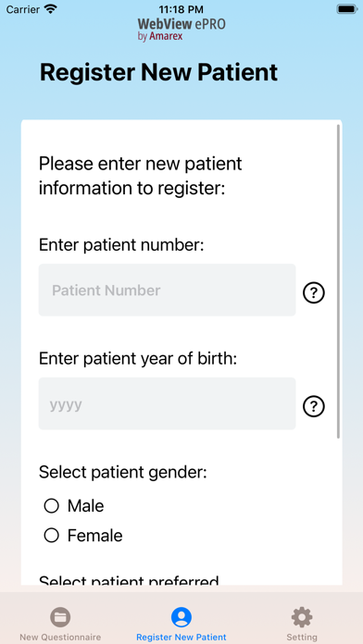Select the Male radio button
The height and width of the screenshot is (644, 363).
(x=51, y=506)
